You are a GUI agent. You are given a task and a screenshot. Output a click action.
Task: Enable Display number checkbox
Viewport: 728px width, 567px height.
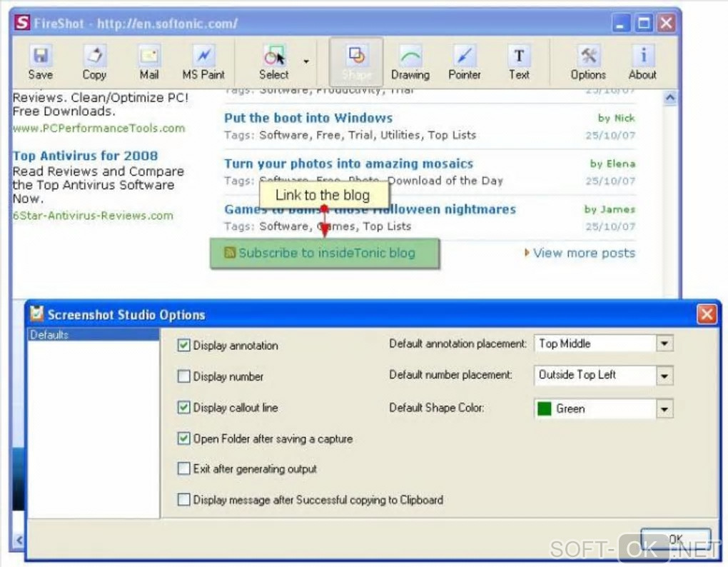pos(184,376)
